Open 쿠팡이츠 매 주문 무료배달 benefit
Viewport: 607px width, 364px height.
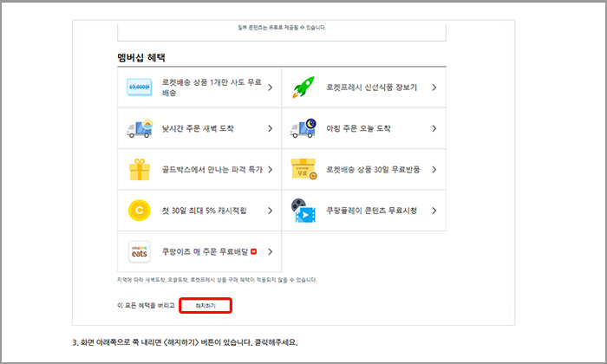coord(199,252)
